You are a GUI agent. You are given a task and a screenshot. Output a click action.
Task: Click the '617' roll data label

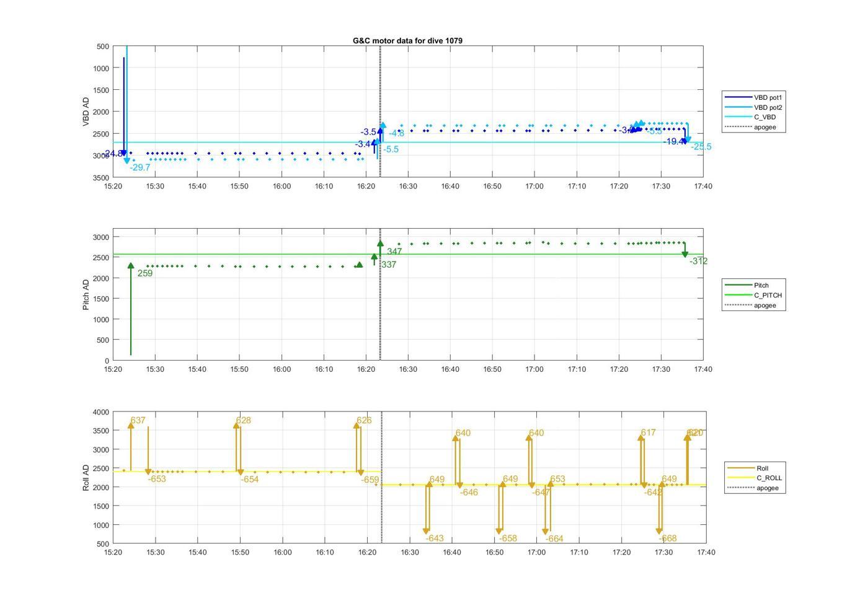point(649,433)
